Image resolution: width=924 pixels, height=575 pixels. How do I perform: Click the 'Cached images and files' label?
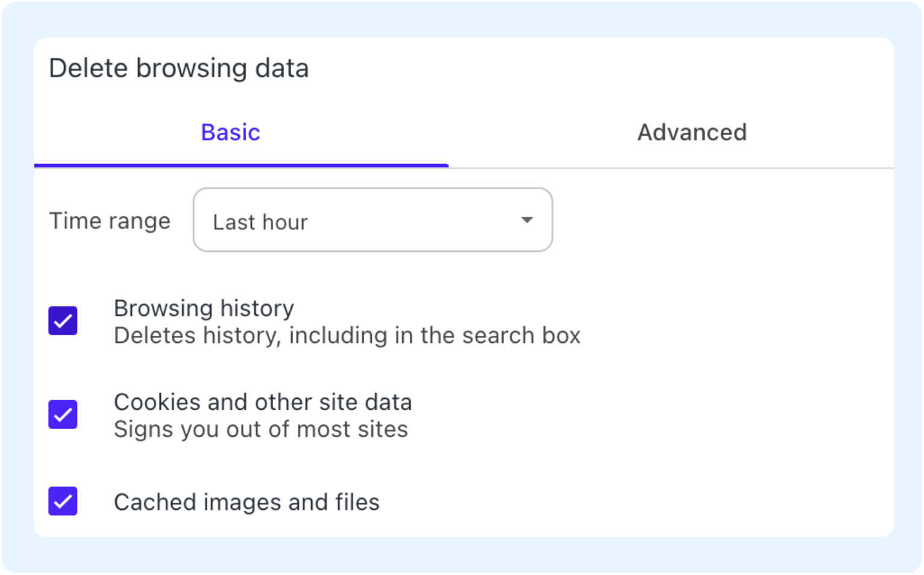247,502
